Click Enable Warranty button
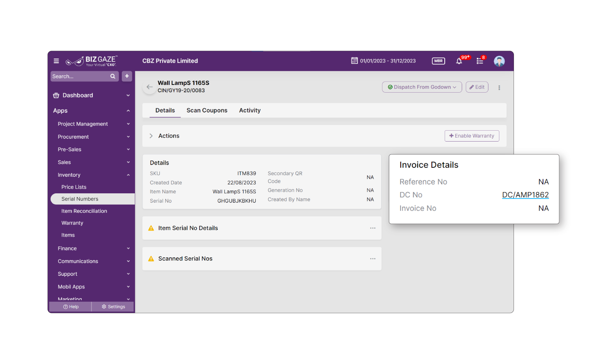 click(472, 136)
